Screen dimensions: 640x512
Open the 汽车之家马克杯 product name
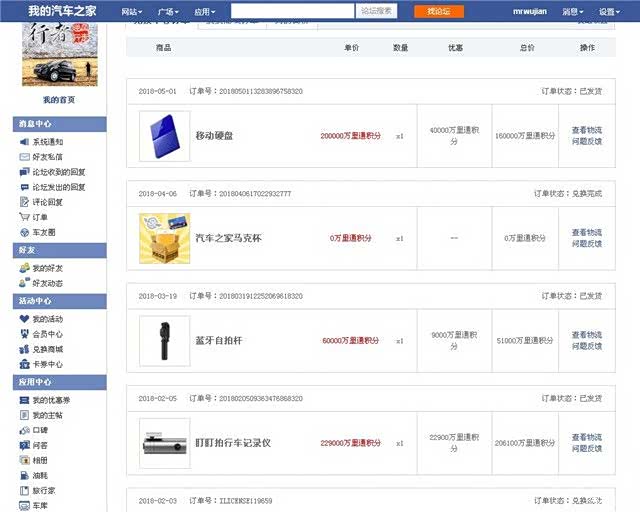point(229,238)
